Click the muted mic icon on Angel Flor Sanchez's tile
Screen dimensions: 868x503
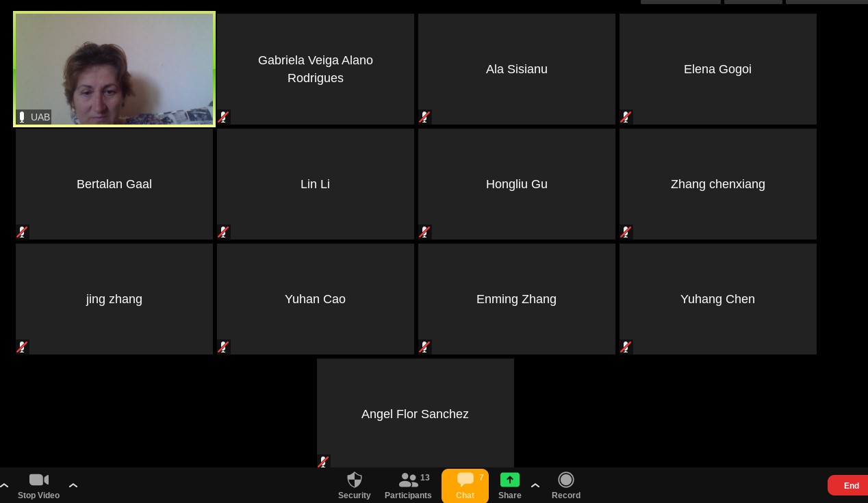(323, 462)
